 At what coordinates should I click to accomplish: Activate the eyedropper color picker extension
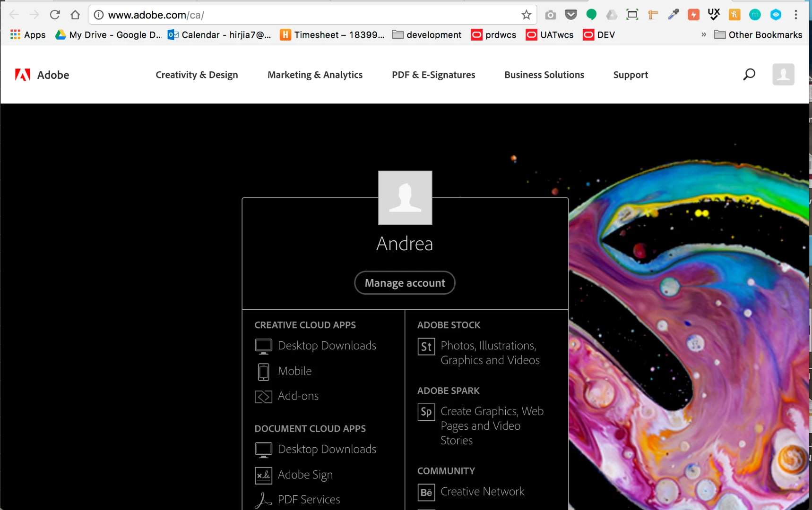673,15
